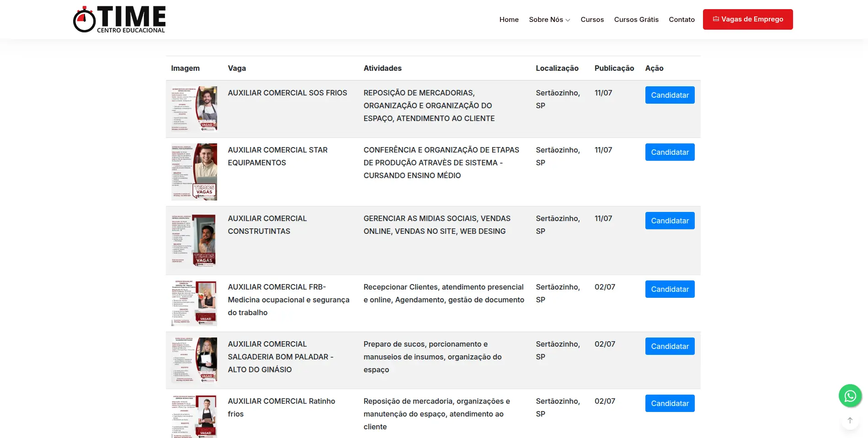Click Candidatar for STAR EQUIPAMENTOS vacancy
Viewport: 868px width, 438px height.
(x=670, y=152)
